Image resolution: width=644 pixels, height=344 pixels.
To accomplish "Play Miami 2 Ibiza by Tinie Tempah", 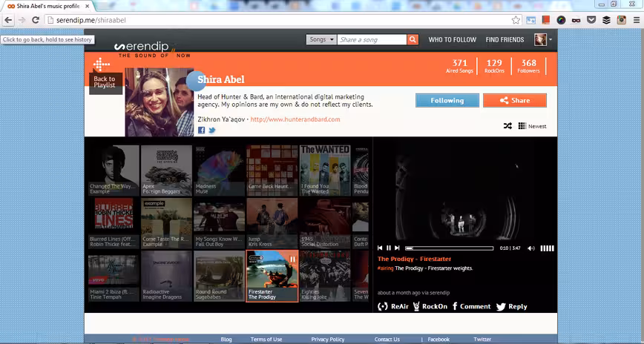I will pos(114,277).
